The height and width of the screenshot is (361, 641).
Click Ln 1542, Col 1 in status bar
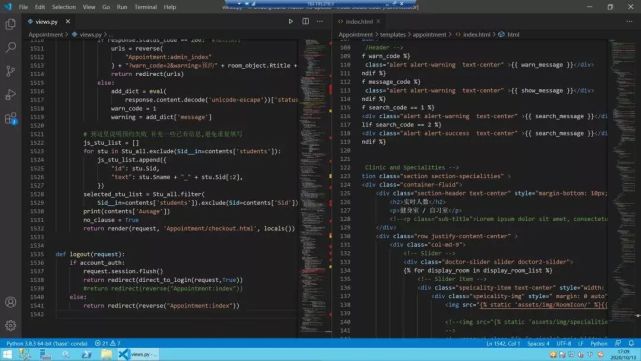click(503, 343)
